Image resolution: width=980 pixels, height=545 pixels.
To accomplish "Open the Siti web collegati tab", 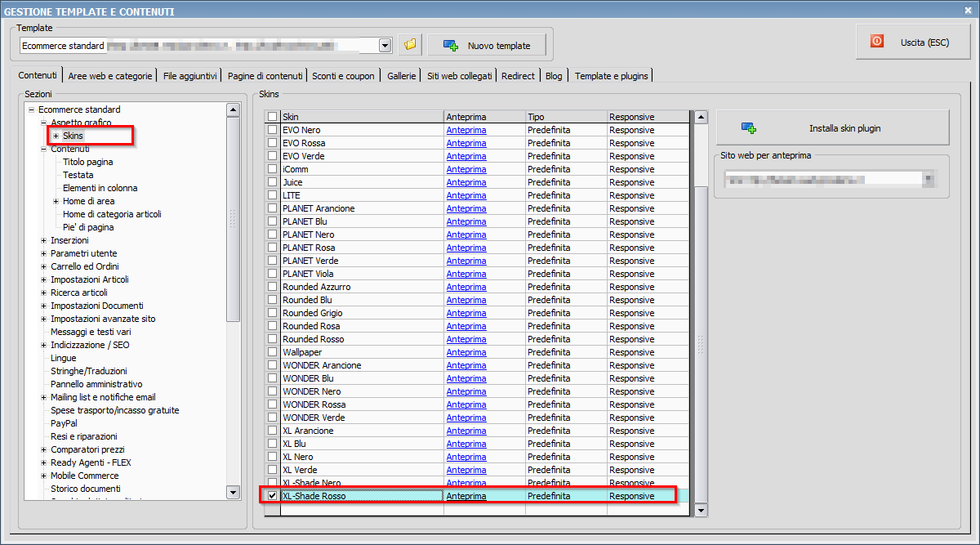I will (x=460, y=76).
